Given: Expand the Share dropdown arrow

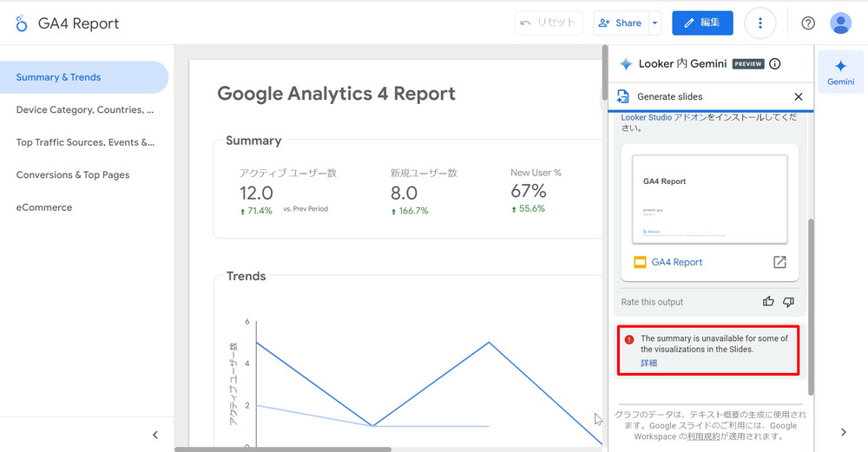Looking at the screenshot, I should 655,23.
